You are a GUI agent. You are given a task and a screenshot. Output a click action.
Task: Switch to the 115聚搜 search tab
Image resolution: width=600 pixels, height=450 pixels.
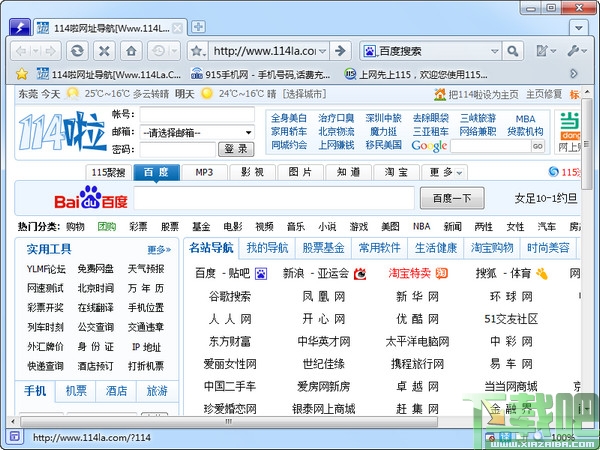pyautogui.click(x=108, y=172)
